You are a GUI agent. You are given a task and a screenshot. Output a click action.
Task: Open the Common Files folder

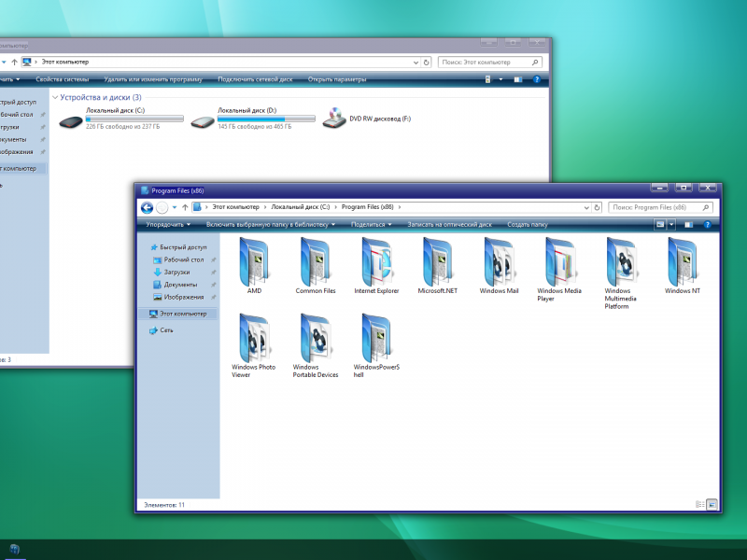click(x=316, y=264)
